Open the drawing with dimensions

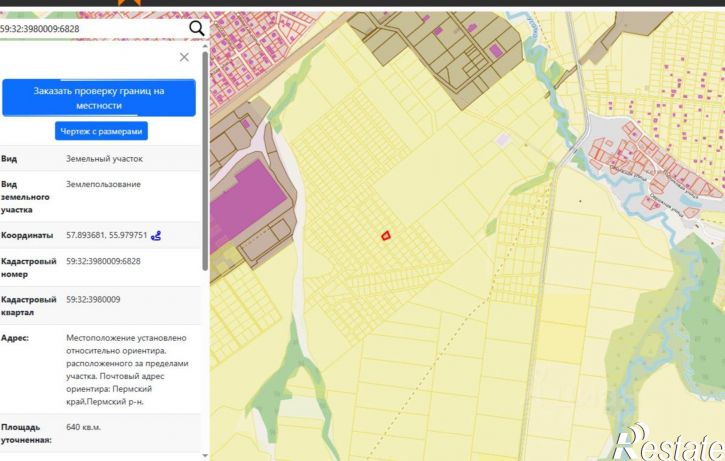click(101, 131)
